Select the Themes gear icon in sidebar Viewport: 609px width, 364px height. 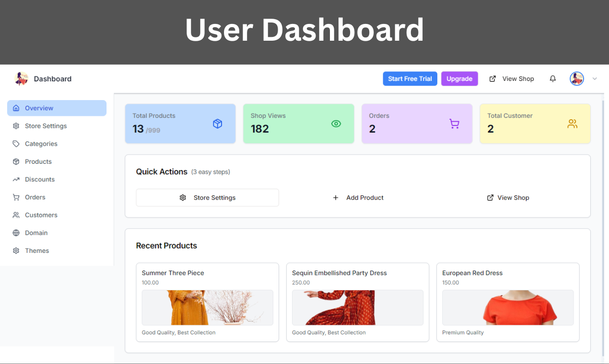point(16,250)
